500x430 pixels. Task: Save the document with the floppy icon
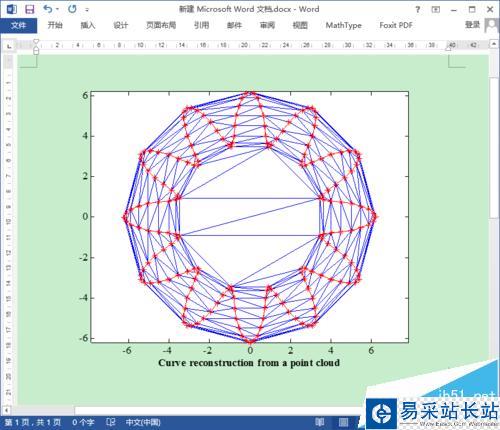click(30, 9)
